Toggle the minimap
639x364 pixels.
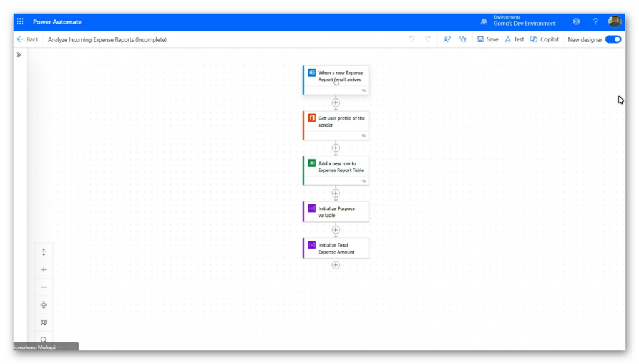(44, 322)
